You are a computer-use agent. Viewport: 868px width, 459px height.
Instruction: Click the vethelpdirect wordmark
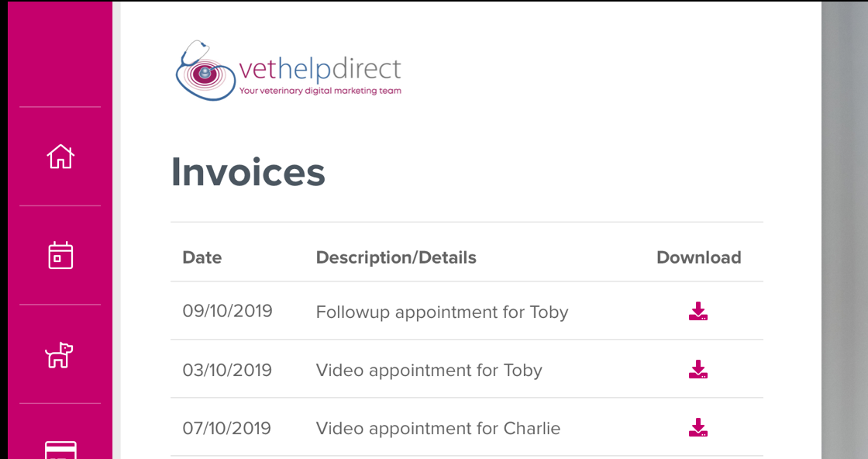coord(320,70)
